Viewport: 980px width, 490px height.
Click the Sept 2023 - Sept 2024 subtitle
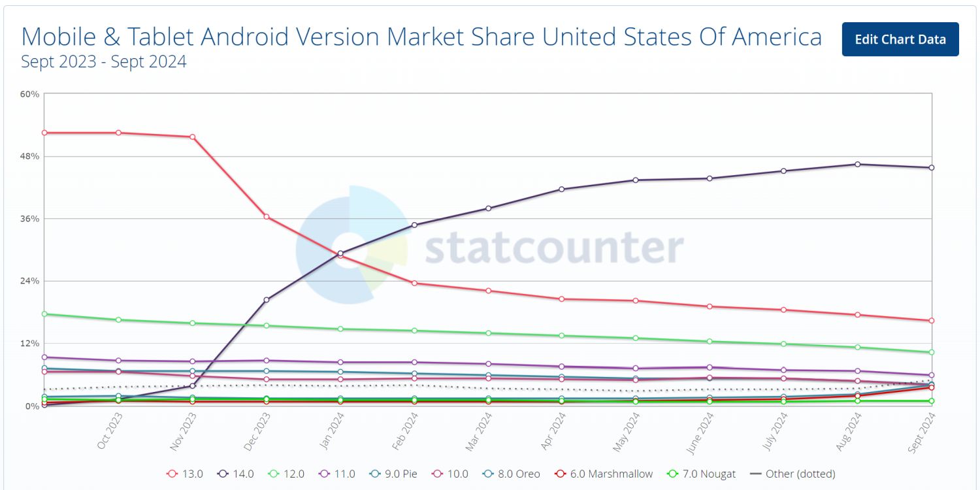coord(104,62)
